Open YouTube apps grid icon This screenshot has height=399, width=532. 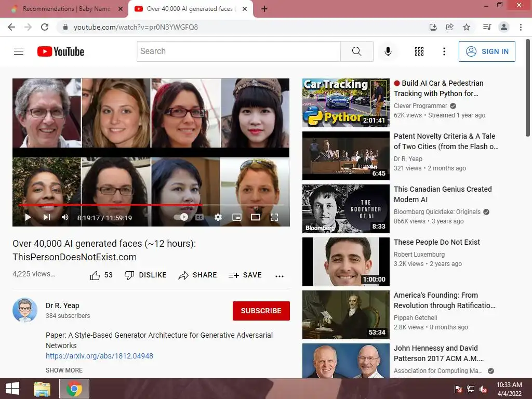coord(419,51)
